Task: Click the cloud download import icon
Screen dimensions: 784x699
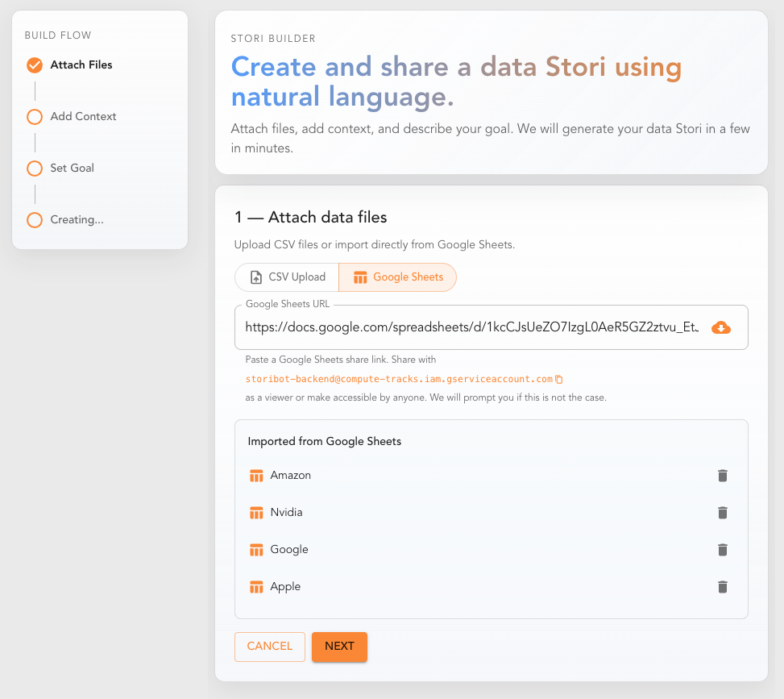Action: click(721, 328)
